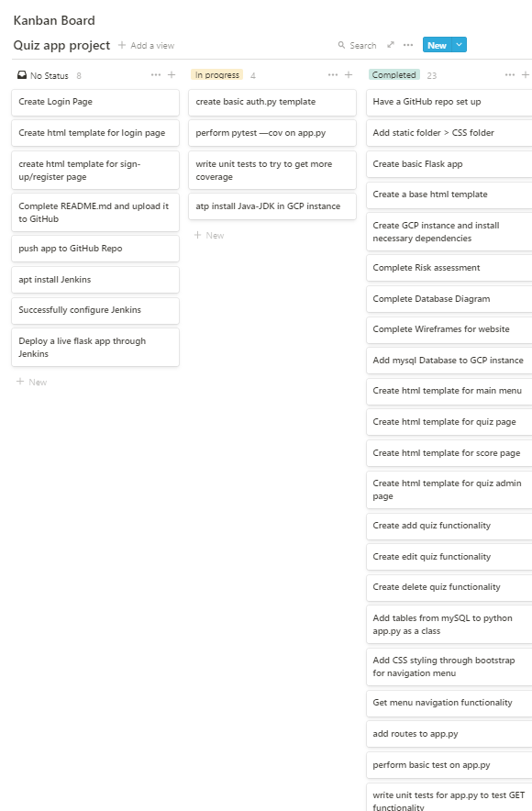This screenshot has width=532, height=811.
Task: Open the Completed column ellipsis menu
Action: point(511,74)
